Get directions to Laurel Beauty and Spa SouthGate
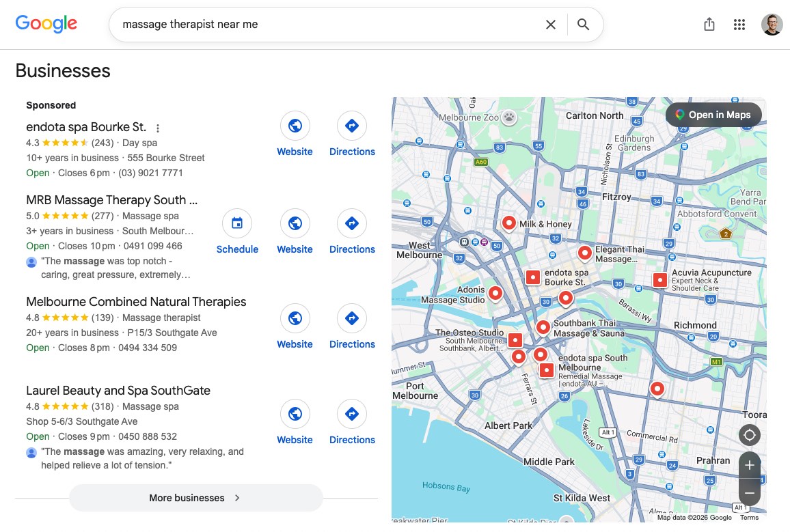The image size is (790, 532). coord(352,423)
